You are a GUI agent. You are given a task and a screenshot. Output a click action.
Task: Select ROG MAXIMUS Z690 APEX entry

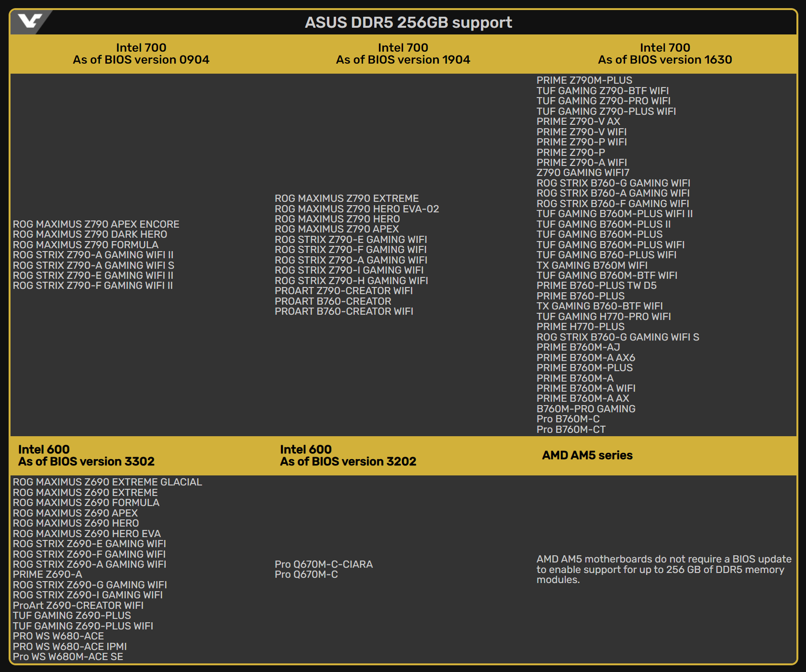click(x=76, y=513)
